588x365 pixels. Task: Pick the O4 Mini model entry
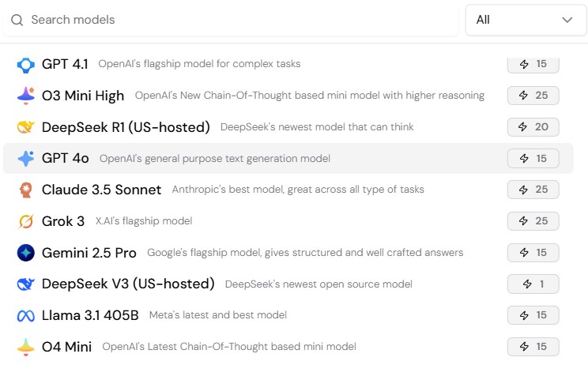click(67, 347)
